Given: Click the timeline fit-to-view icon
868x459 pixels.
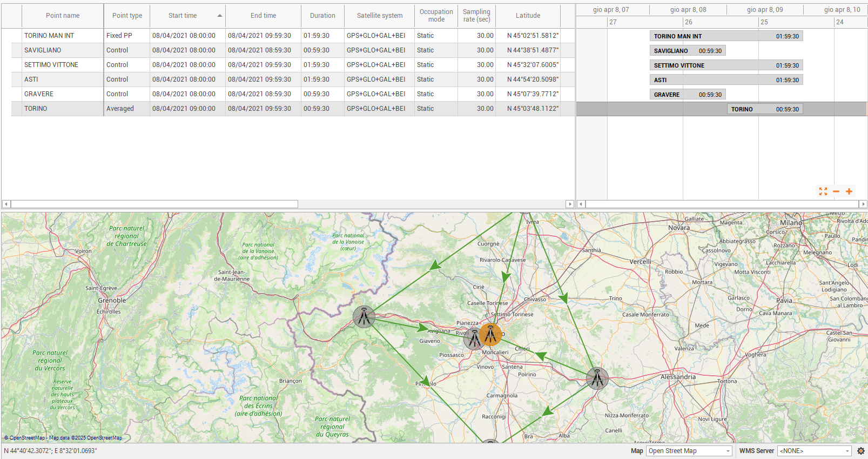Looking at the screenshot, I should (x=823, y=191).
